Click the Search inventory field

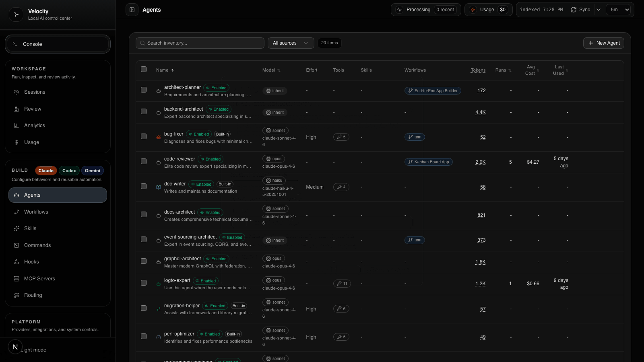point(200,43)
